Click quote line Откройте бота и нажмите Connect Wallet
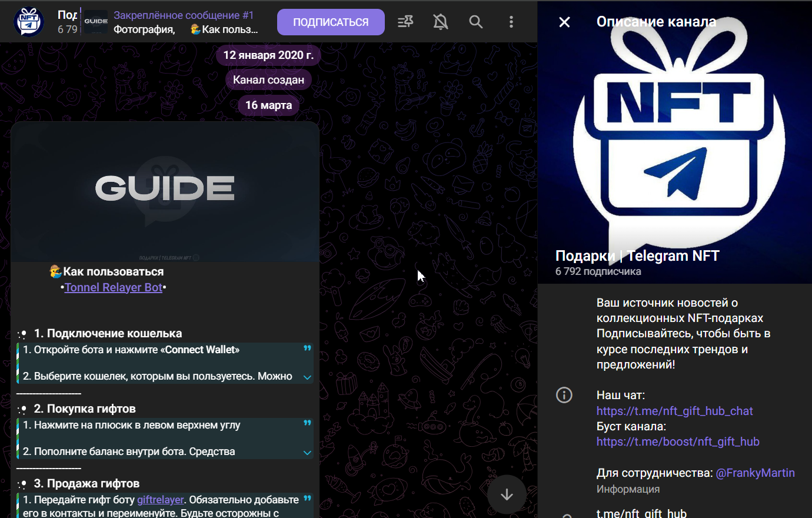This screenshot has height=518, width=812. [131, 350]
